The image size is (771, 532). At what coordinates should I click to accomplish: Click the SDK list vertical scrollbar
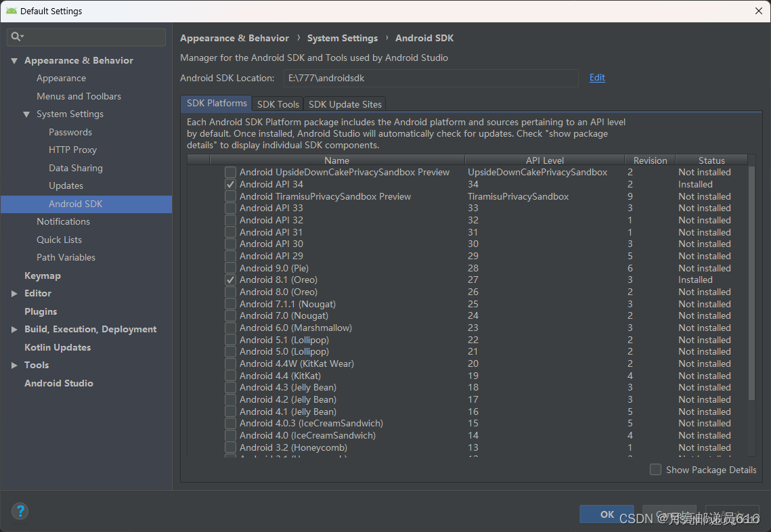pyautogui.click(x=751, y=283)
